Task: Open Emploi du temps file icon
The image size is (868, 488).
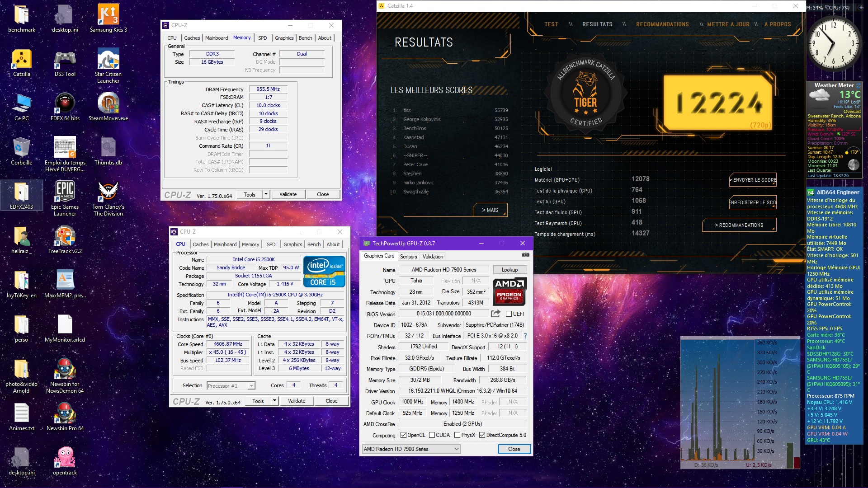Action: [65, 155]
